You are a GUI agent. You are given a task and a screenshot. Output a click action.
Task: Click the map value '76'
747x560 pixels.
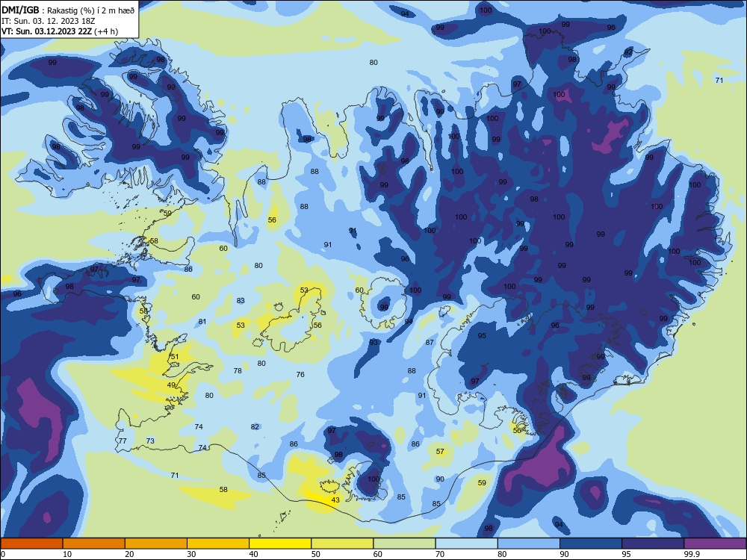tap(300, 374)
